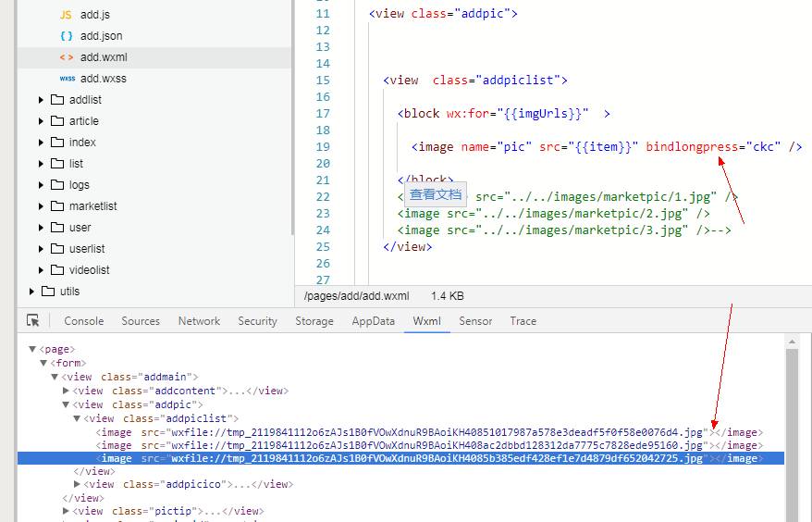812x522 pixels.
Task: Click the index folder icon
Action: click(57, 142)
